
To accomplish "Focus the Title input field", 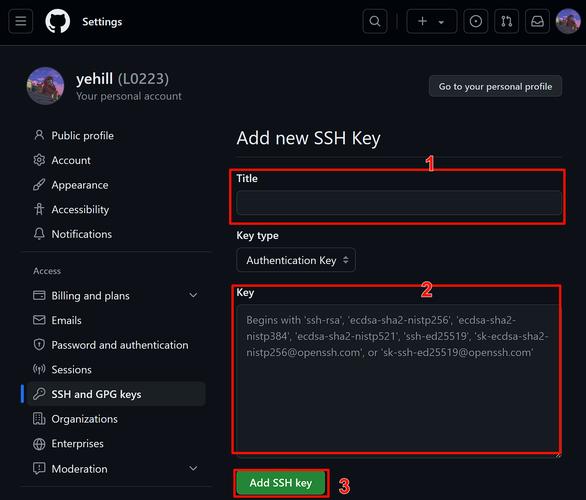I will (399, 203).
